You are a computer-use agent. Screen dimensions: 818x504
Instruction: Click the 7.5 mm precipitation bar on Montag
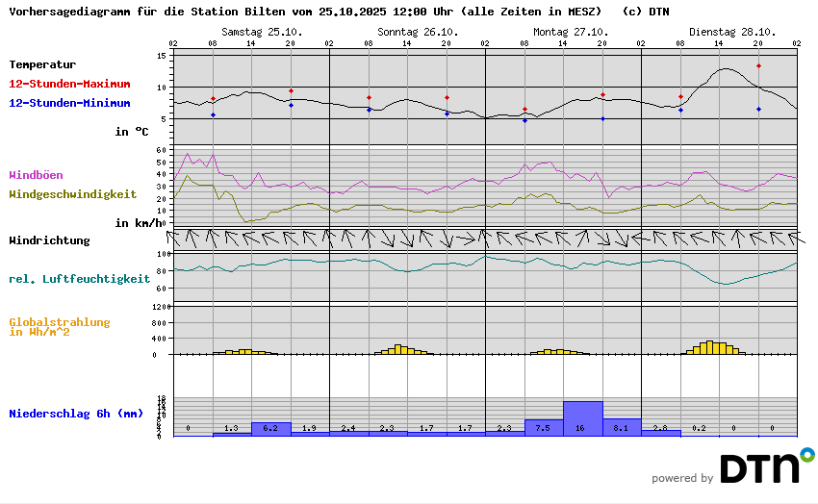pos(543,428)
